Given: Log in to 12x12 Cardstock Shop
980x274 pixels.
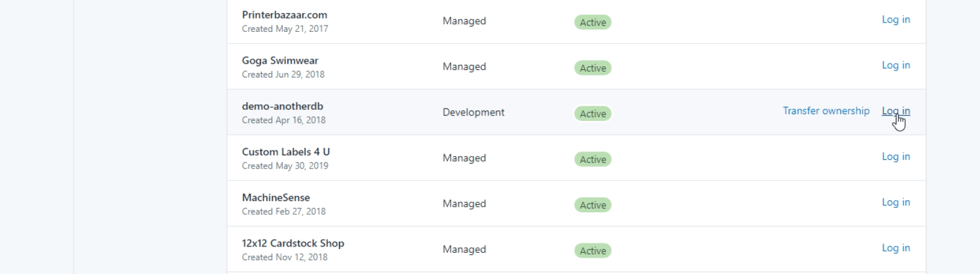Looking at the screenshot, I should 895,248.
